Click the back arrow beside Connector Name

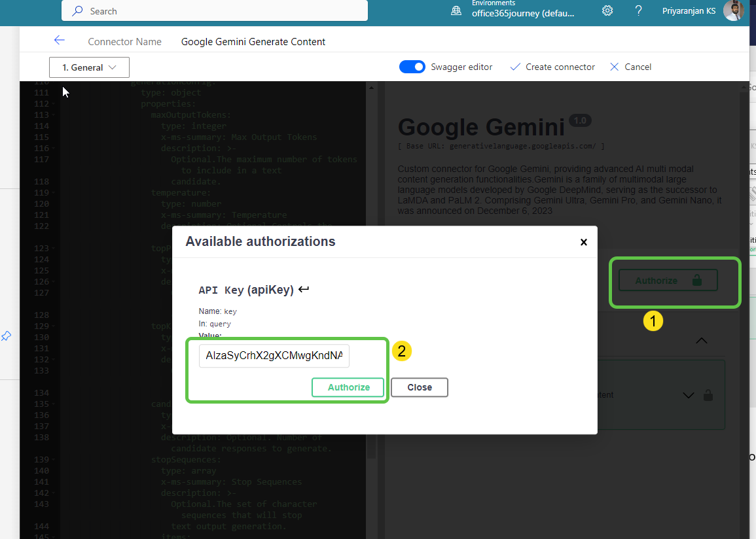pyautogui.click(x=60, y=40)
